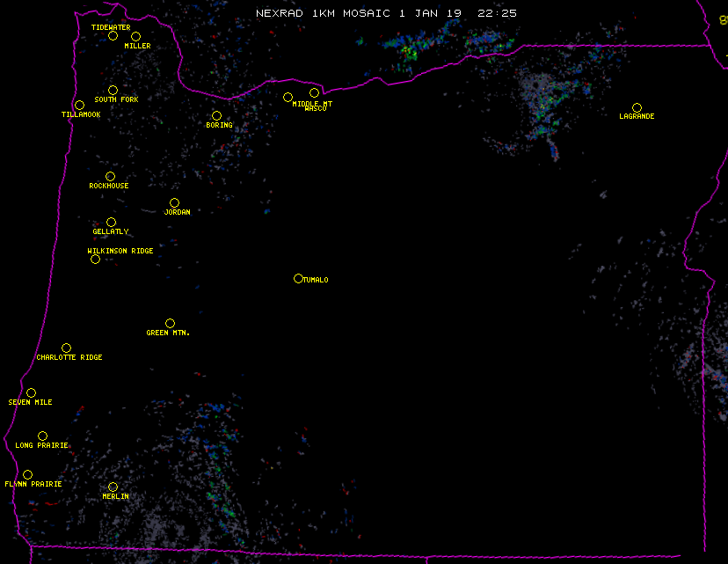Image resolution: width=728 pixels, height=564 pixels.
Task: Click the Long Prairie station circle
Action: (42, 436)
